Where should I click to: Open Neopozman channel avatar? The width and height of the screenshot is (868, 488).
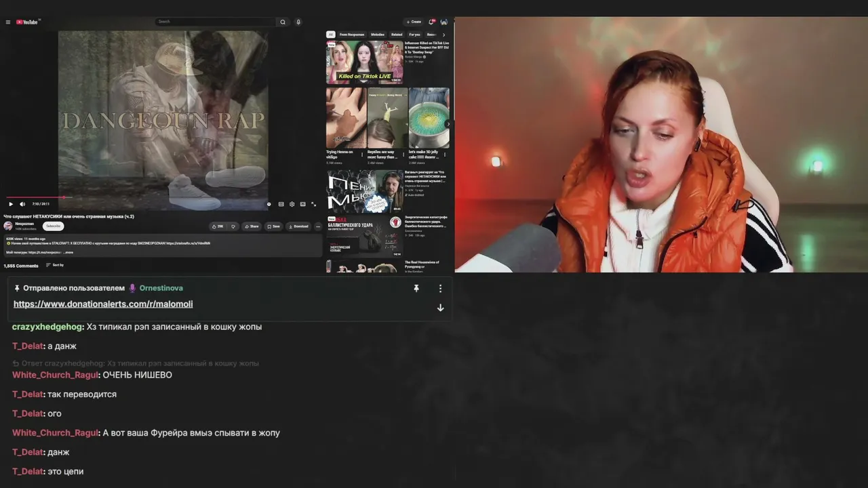(8, 226)
